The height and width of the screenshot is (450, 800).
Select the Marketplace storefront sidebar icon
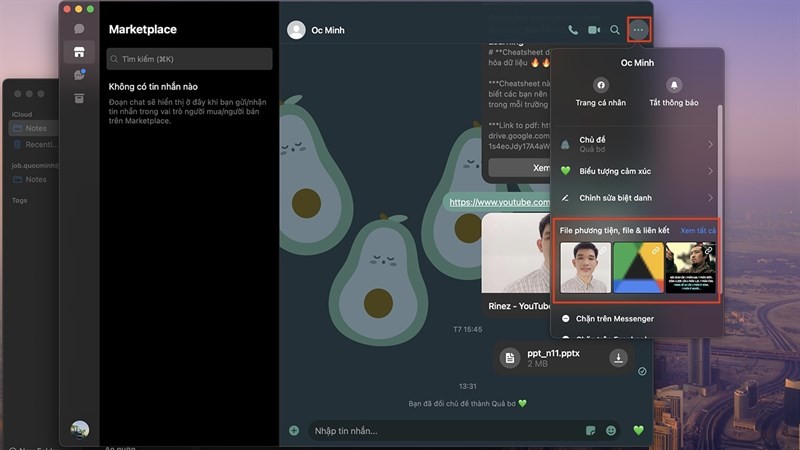(x=79, y=52)
